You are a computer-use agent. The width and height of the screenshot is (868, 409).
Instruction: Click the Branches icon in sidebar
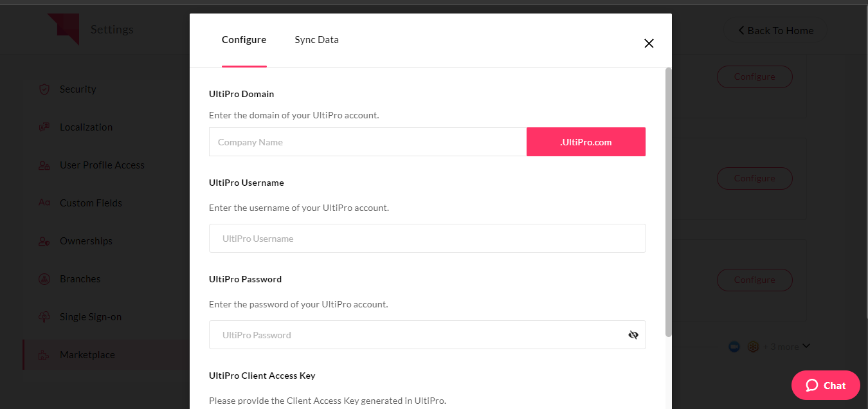pyautogui.click(x=44, y=279)
